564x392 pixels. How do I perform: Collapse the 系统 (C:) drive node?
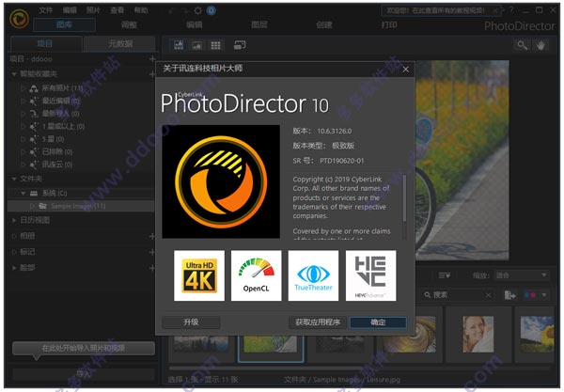[23, 193]
